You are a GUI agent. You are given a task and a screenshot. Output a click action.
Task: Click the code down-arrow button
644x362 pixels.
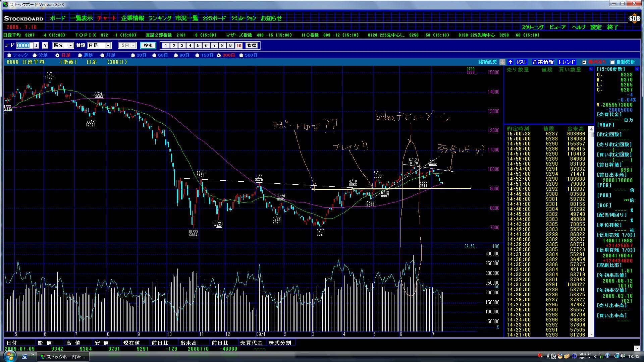(36, 46)
